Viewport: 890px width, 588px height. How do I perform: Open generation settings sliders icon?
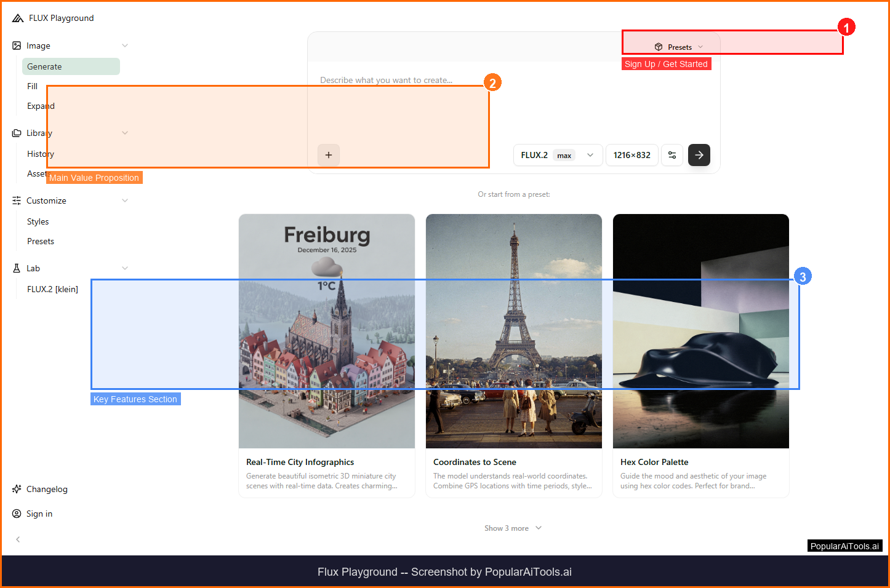pyautogui.click(x=672, y=155)
